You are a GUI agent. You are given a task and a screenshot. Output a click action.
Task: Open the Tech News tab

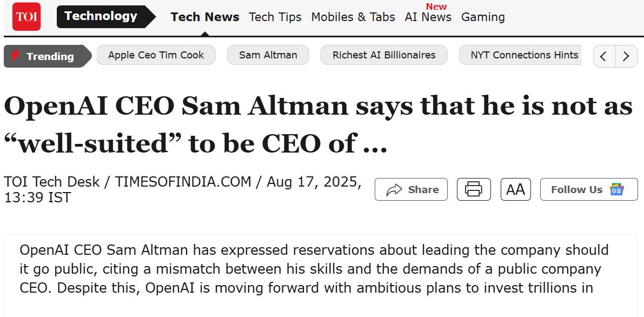(205, 17)
